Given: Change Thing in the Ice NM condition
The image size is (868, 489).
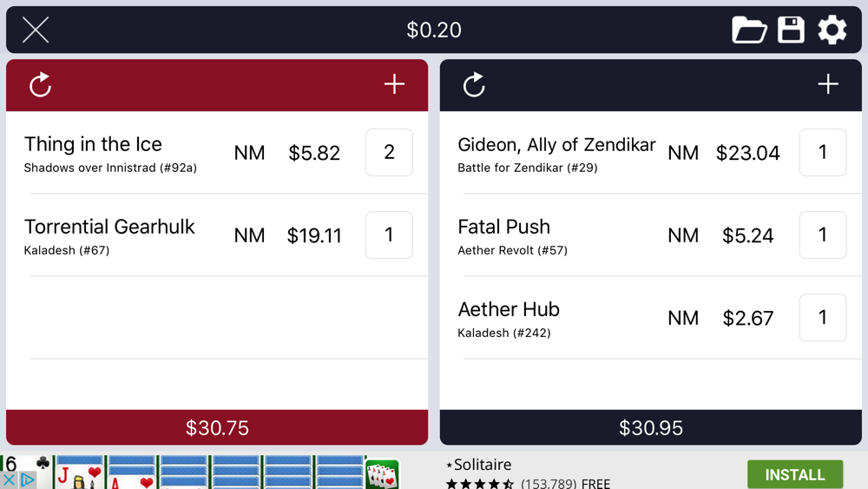Looking at the screenshot, I should pyautogui.click(x=249, y=153).
